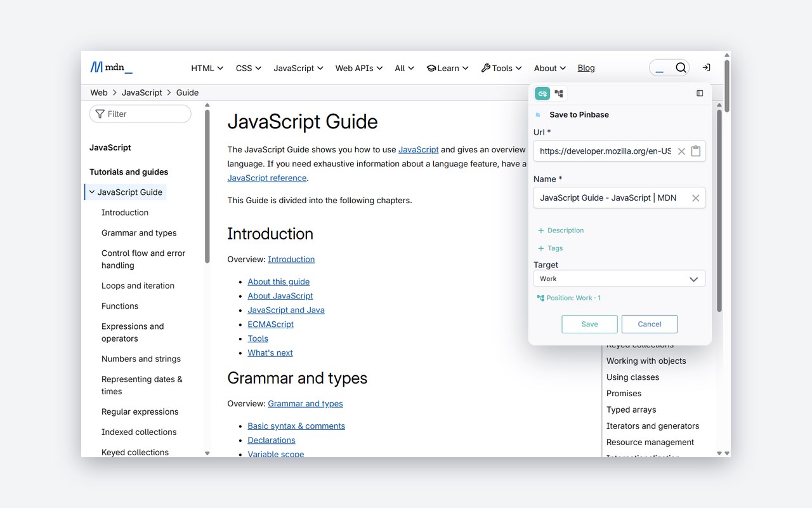Open the JavaScript menu dropdown
Viewport: 812px width, 508px height.
[x=299, y=68]
